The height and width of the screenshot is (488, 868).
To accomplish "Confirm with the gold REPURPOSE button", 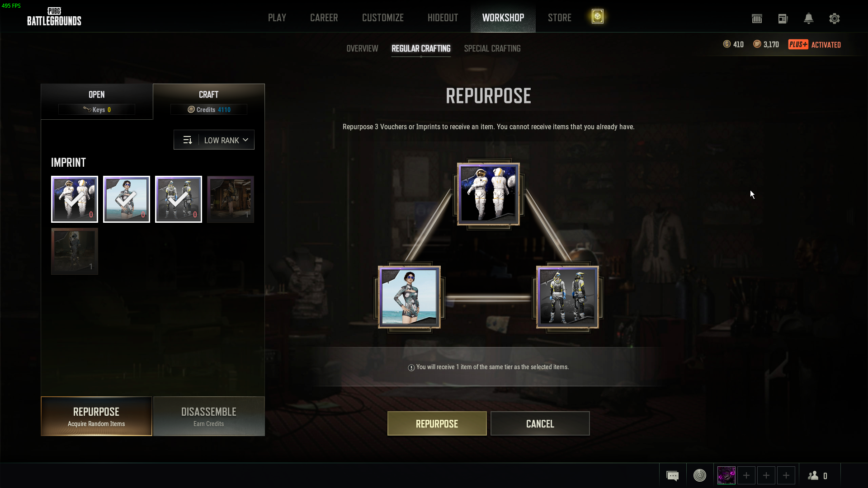I will 437,423.
